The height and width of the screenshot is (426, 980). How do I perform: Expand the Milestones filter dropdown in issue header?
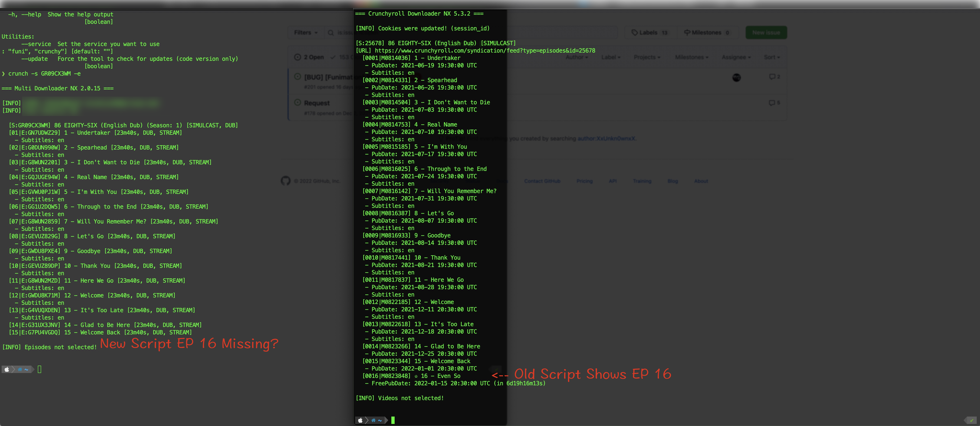coord(692,57)
